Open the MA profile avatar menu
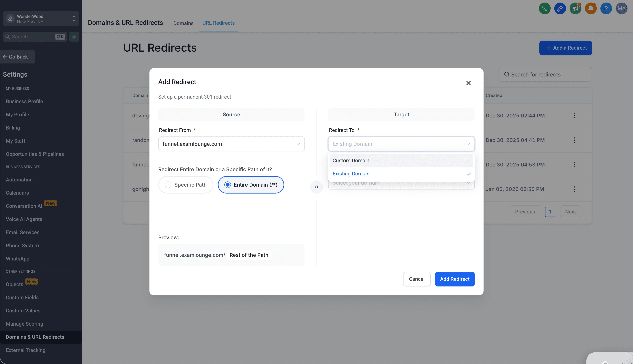Screen dimensions: 633x364 tap(622, 8)
